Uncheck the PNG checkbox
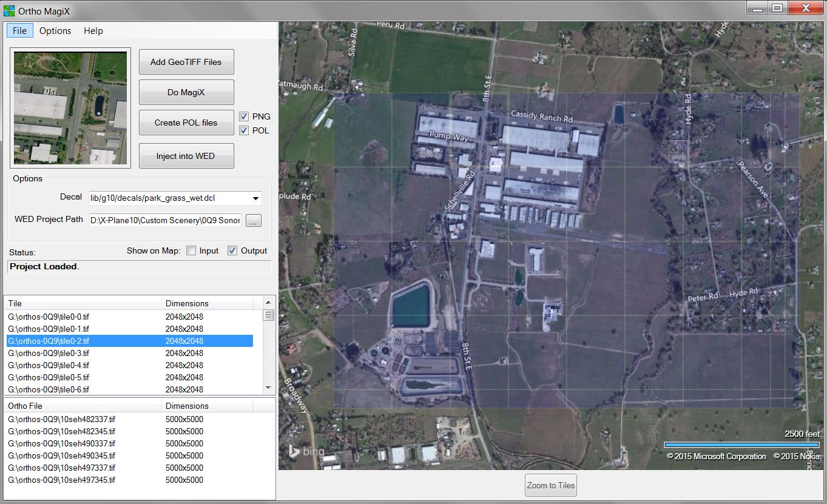The image size is (827, 504). click(x=244, y=116)
